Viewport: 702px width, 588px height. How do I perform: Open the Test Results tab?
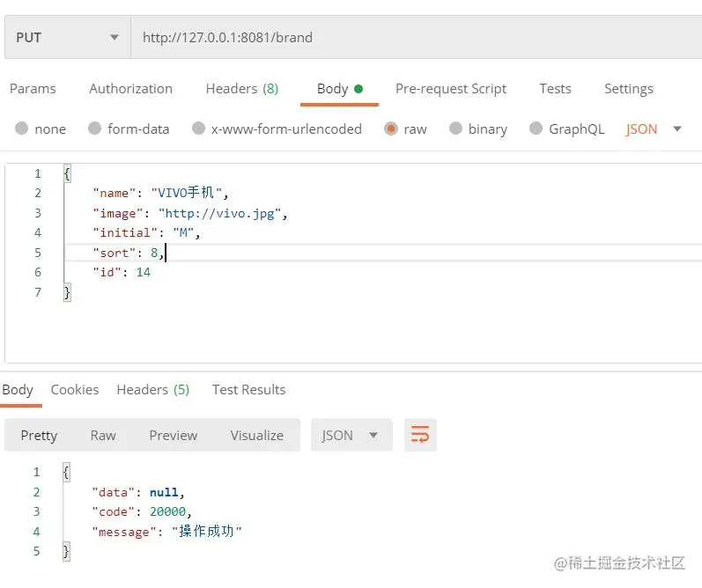point(249,390)
